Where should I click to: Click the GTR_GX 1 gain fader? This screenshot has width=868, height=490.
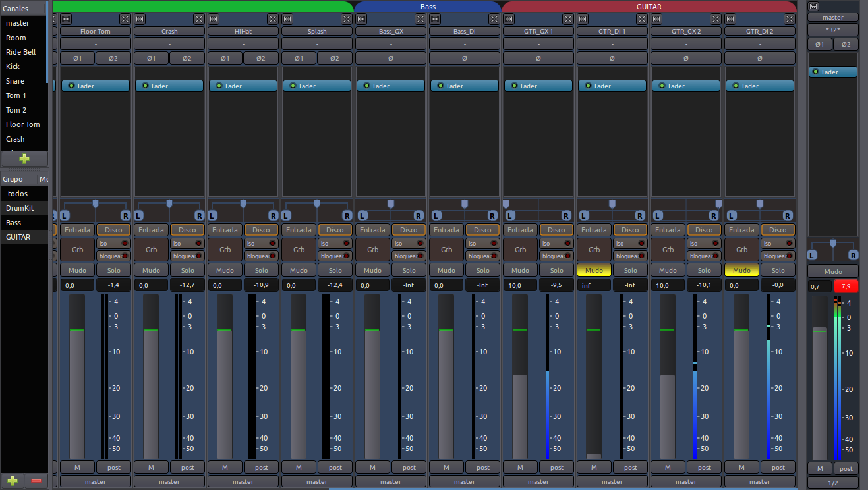click(520, 376)
